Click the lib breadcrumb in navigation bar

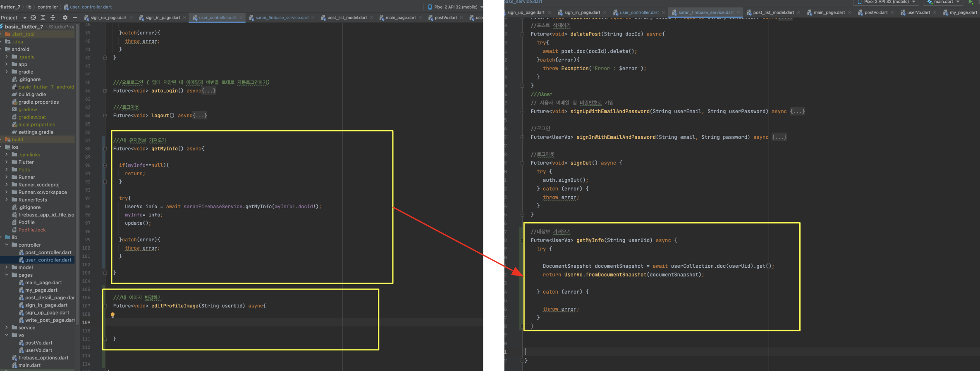point(29,7)
